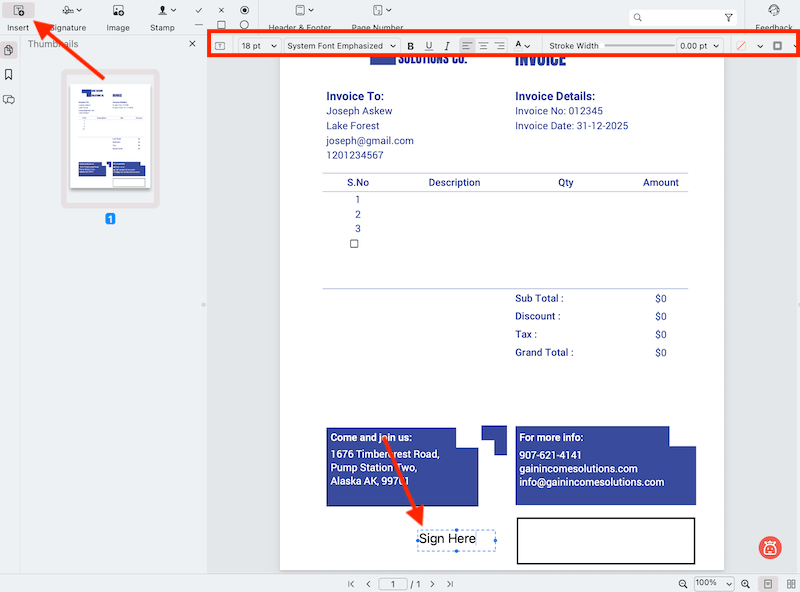The height and width of the screenshot is (592, 800).
Task: Open the AI assistant robot button
Action: pyautogui.click(x=770, y=548)
